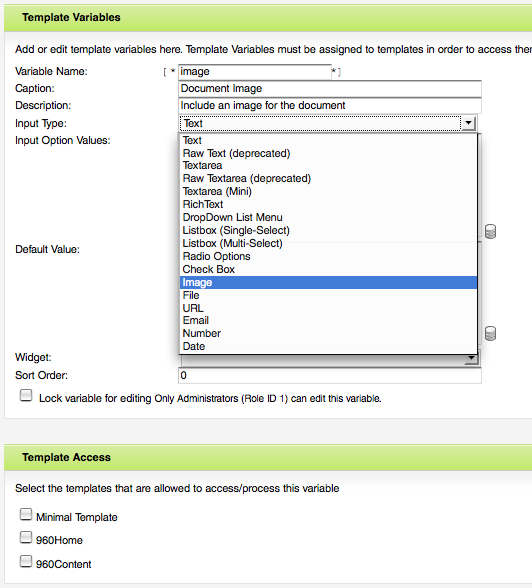
Task: Choose File input type
Action: pyautogui.click(x=328, y=295)
